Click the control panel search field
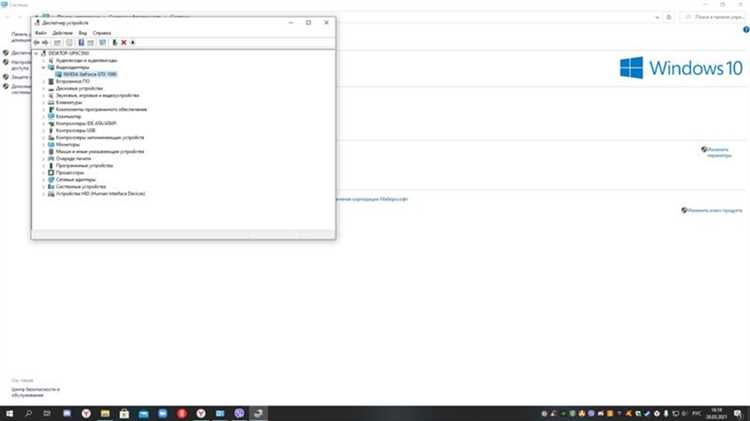Screen dimensions: 750x421 click(715, 17)
